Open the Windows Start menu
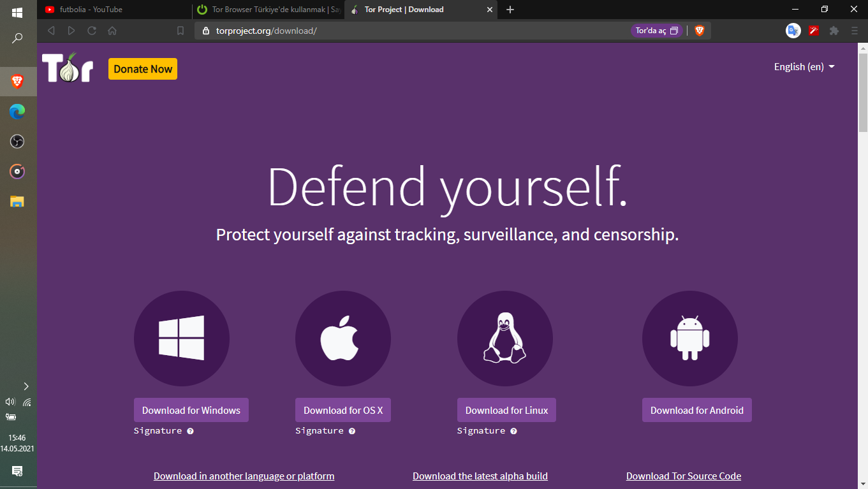 [17, 13]
